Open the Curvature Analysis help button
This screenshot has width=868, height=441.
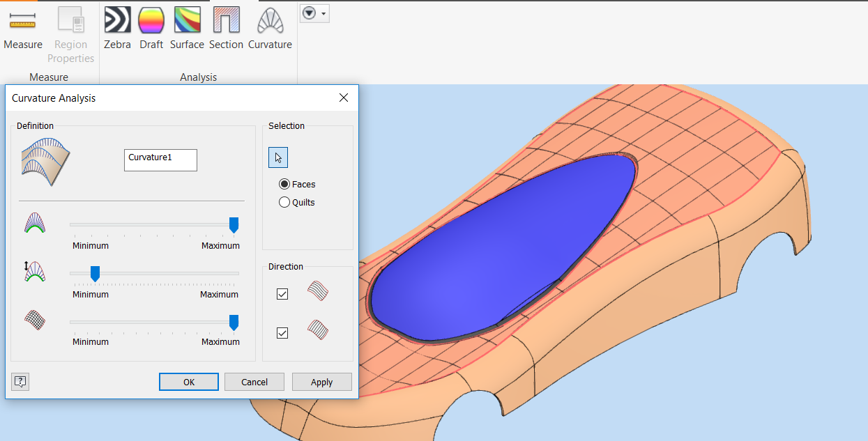(20, 381)
